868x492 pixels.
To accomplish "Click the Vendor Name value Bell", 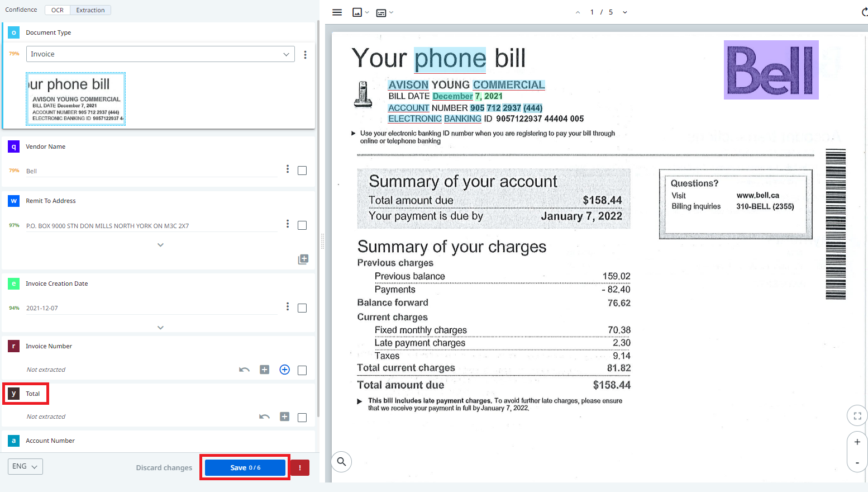I will (151, 171).
